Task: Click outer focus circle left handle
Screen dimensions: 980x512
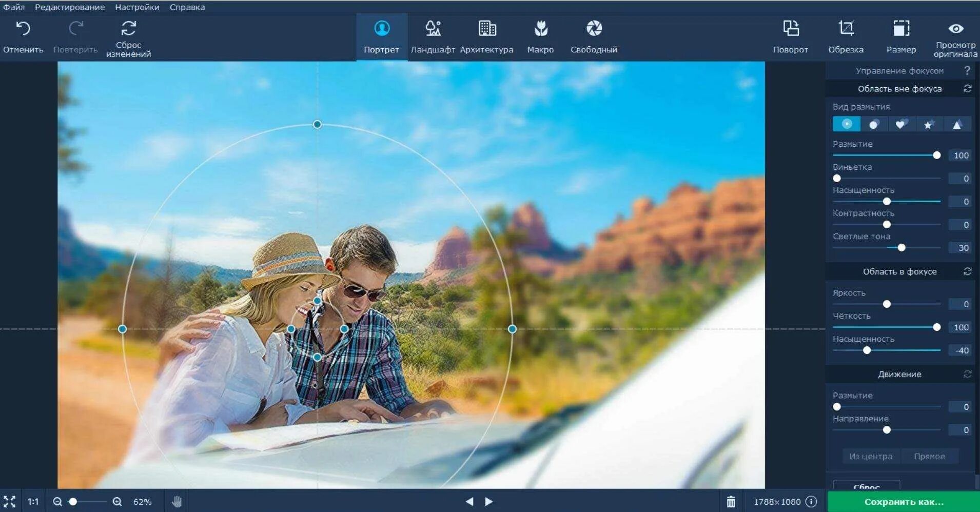Action: click(x=122, y=329)
